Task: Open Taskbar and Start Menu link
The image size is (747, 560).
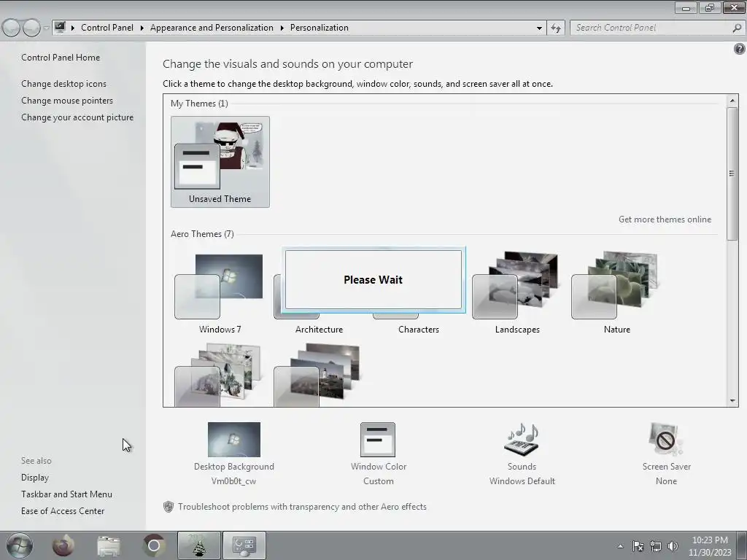Action: [x=66, y=494]
